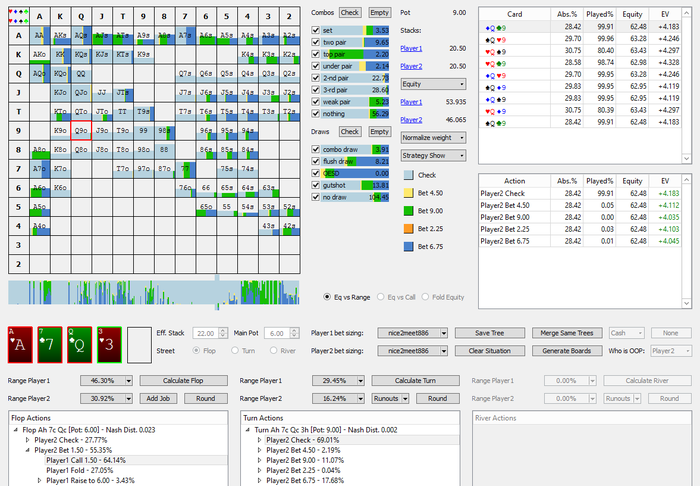This screenshot has width=700, height=486.
Task: Expand Player2 Bet 4.50 turn action node
Action: 261,450
